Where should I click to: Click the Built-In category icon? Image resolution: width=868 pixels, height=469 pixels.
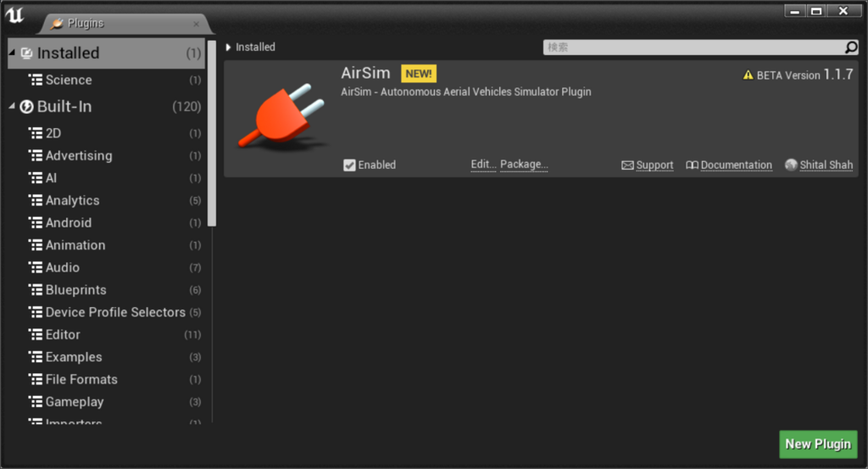tap(26, 106)
